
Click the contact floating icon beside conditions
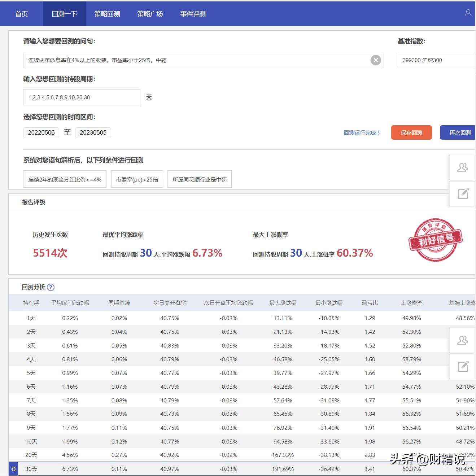tap(462, 167)
